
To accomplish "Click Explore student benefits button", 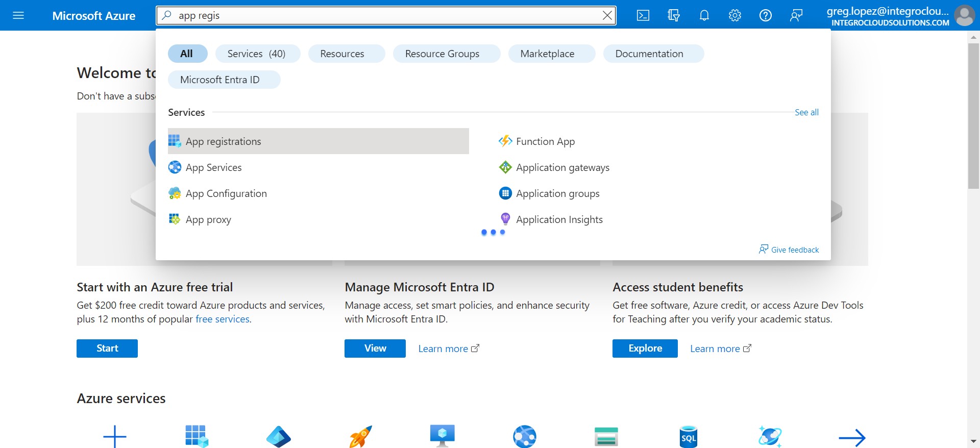I will coord(645,349).
